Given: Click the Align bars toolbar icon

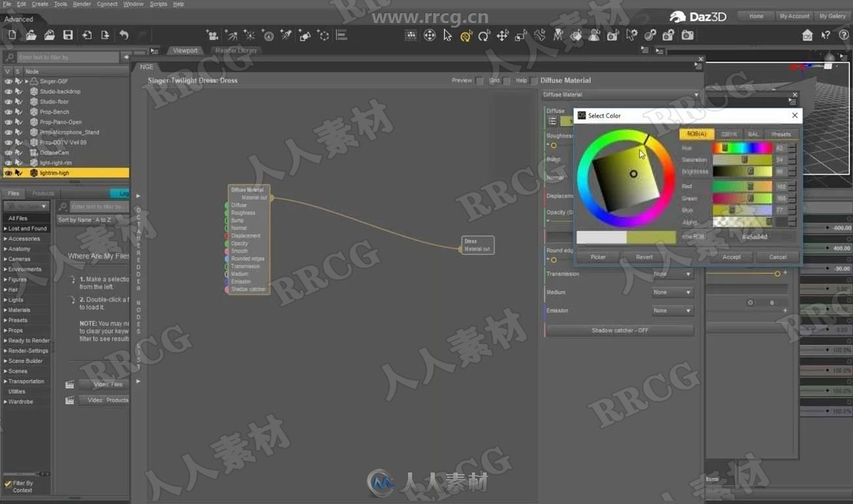Looking at the screenshot, I should click(342, 35).
